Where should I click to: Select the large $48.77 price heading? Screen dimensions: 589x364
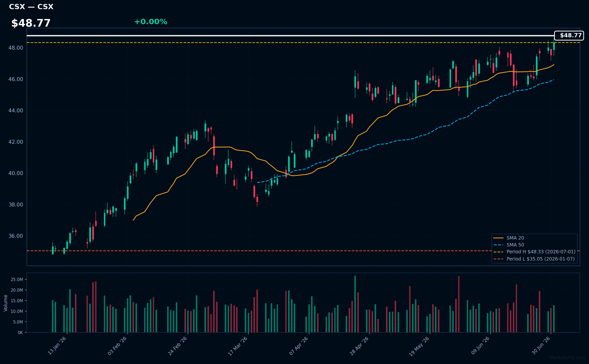[x=31, y=23]
